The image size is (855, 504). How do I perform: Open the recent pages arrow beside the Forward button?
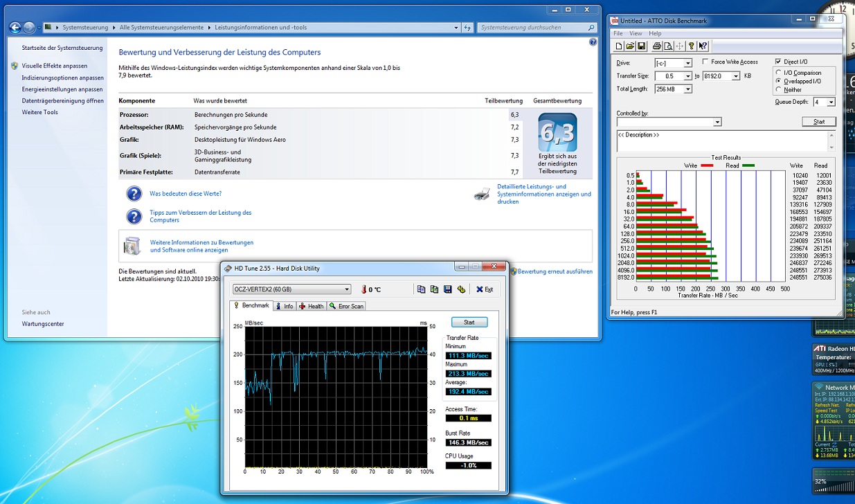(39, 28)
